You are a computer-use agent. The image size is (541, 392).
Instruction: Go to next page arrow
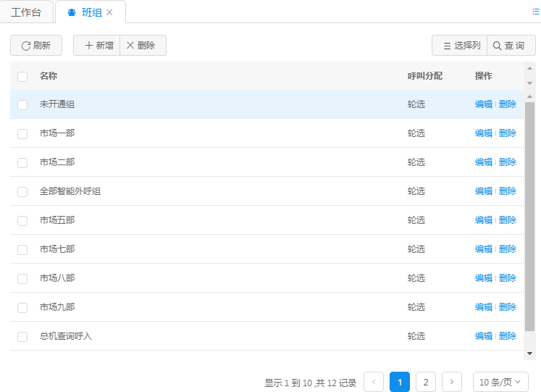(x=452, y=382)
